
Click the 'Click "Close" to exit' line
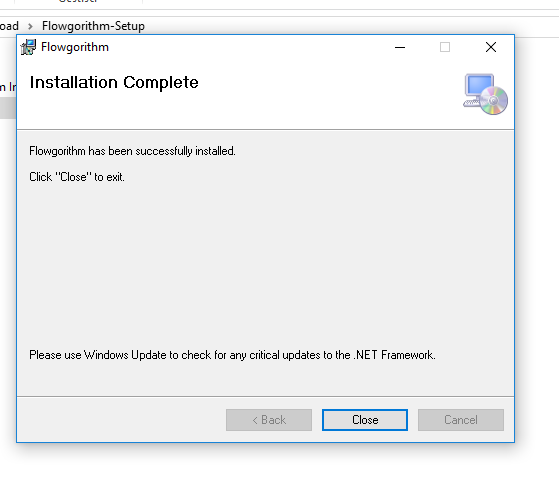point(77,177)
